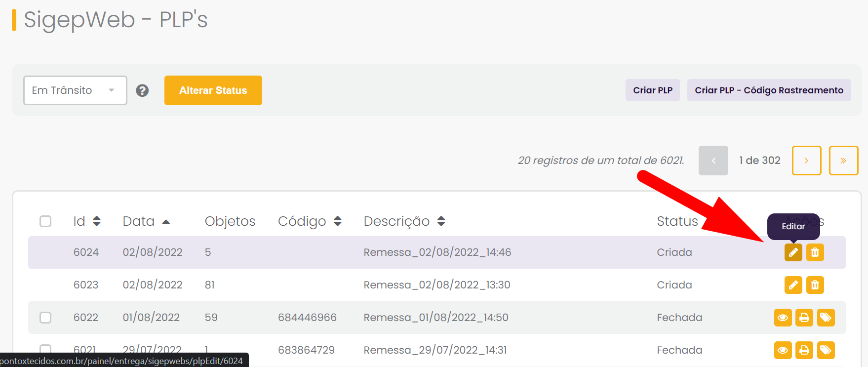Print PLP 6021 with the printer icon
868x367 pixels.
pyautogui.click(x=804, y=350)
